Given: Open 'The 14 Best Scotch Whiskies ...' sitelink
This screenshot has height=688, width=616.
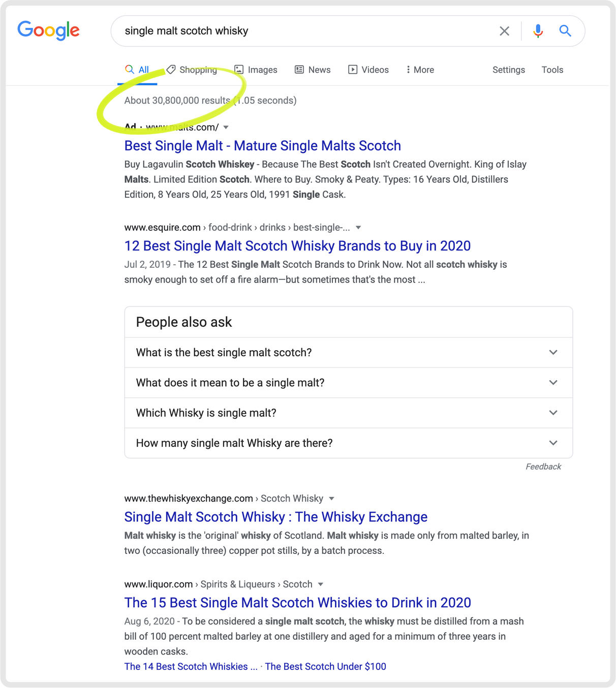Looking at the screenshot, I should tap(191, 666).
